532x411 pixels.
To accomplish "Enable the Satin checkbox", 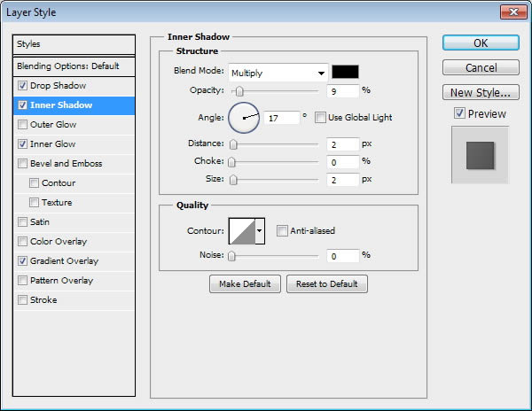I will coord(22,222).
